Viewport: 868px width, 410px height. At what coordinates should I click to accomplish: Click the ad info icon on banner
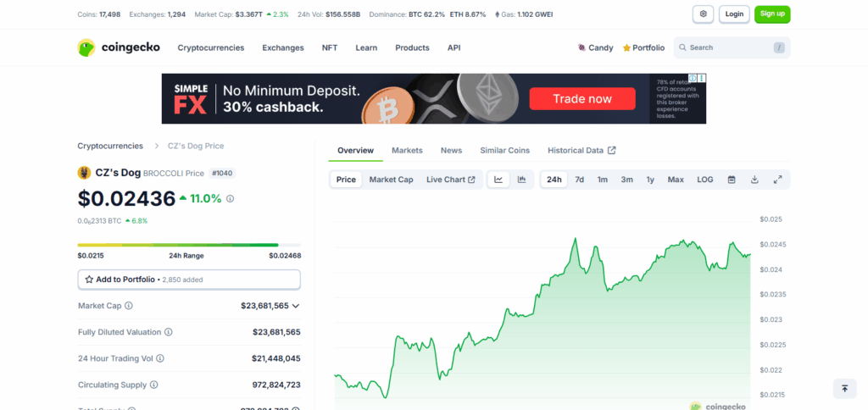click(x=692, y=78)
